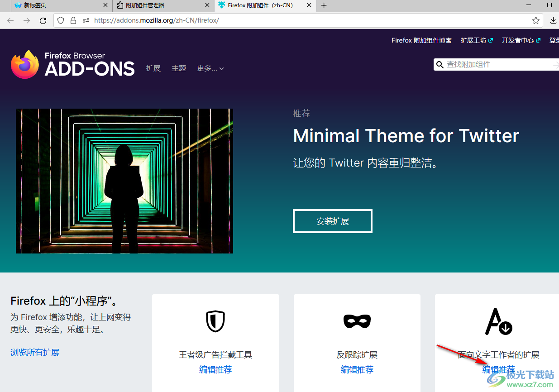Minimize the browser window
Image resolution: width=559 pixels, height=392 pixels.
[529, 5]
